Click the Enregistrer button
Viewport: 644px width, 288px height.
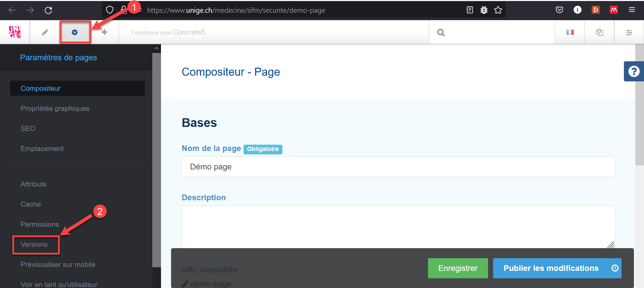pos(458,268)
